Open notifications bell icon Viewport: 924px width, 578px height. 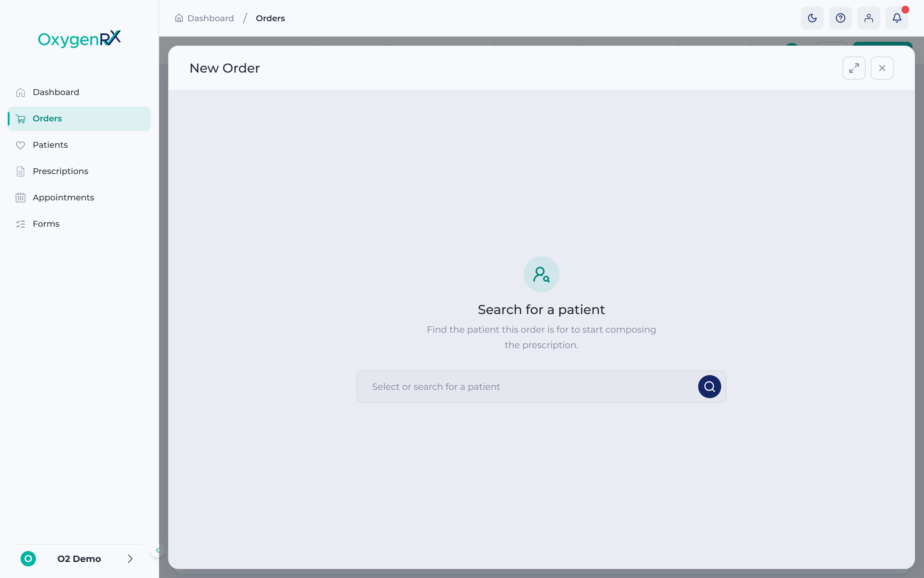pyautogui.click(x=897, y=18)
